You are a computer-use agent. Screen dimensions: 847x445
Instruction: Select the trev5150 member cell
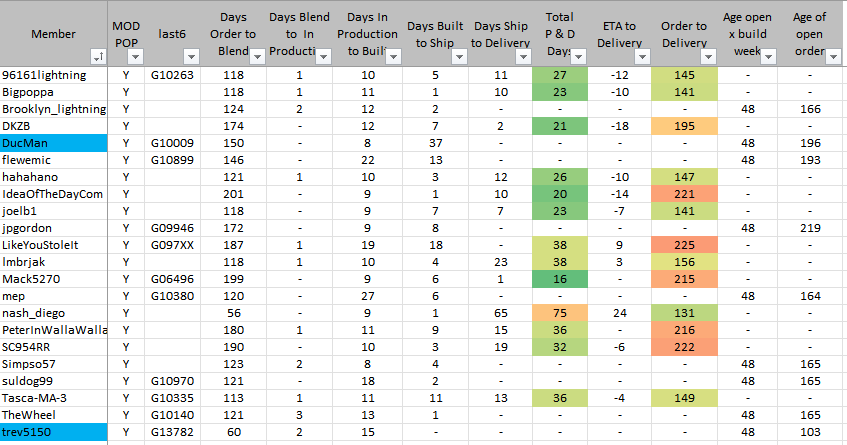(x=54, y=432)
